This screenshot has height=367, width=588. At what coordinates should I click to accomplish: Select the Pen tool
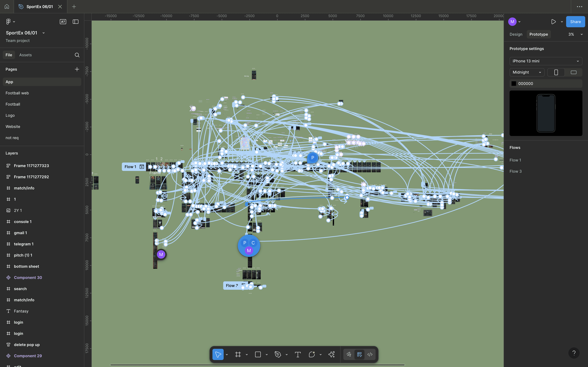tap(278, 355)
